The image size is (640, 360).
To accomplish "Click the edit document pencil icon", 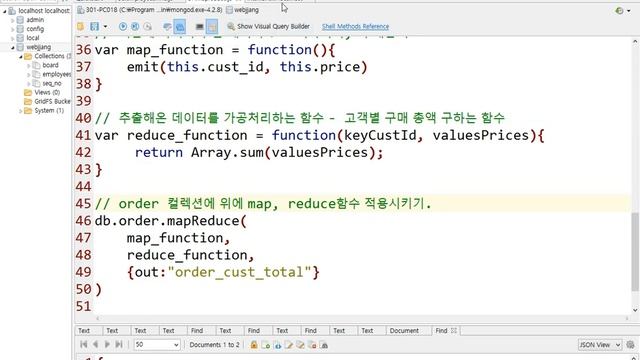I will pyautogui.click(x=289, y=345).
